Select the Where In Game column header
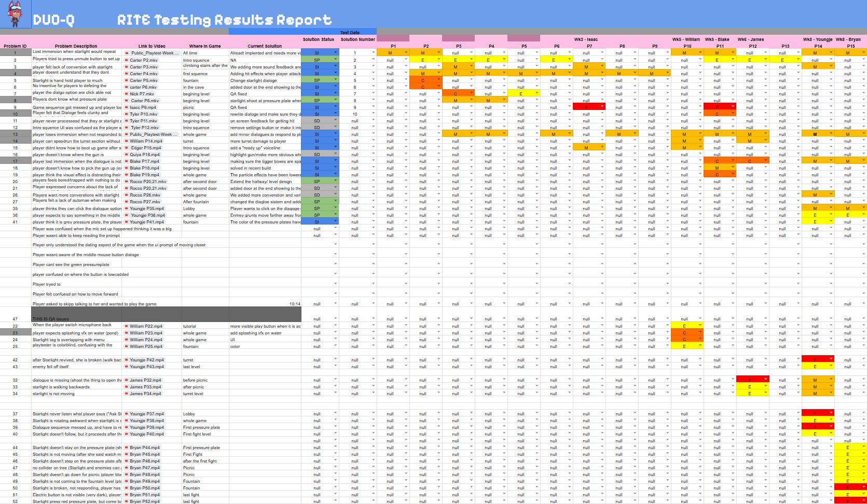Image resolution: width=867 pixels, height=504 pixels. 205,46
